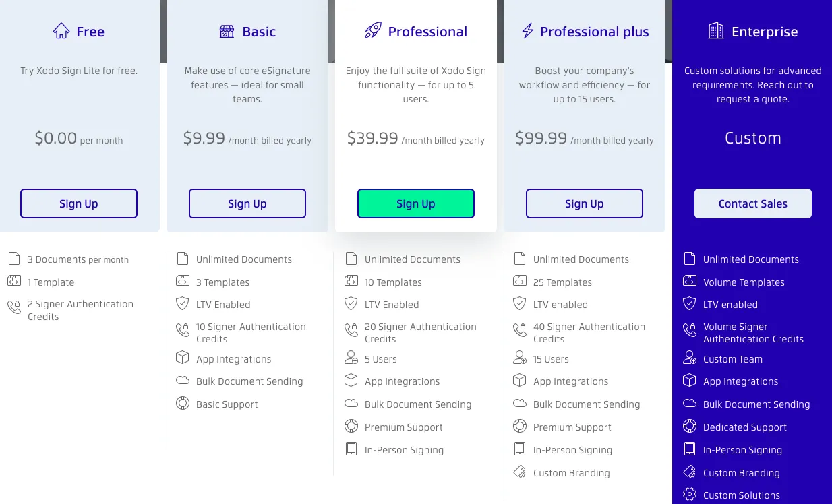Click the template icon beside 25 Templates
Viewport: 832px width, 504px height.
(519, 281)
